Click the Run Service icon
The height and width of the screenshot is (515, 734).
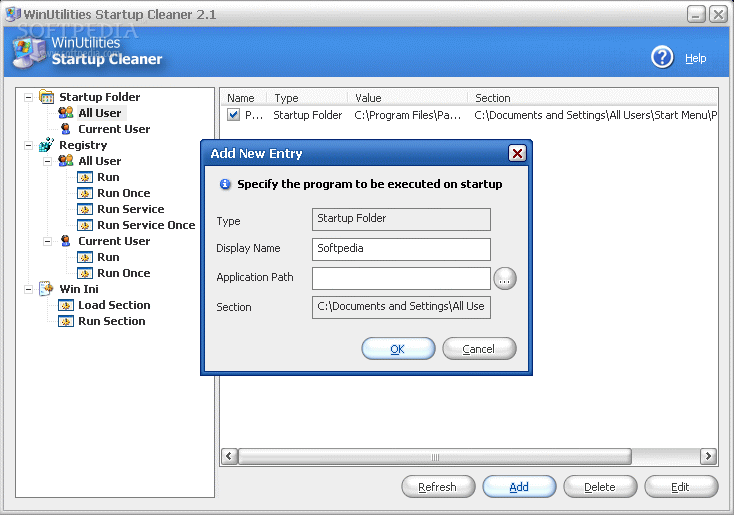click(85, 209)
